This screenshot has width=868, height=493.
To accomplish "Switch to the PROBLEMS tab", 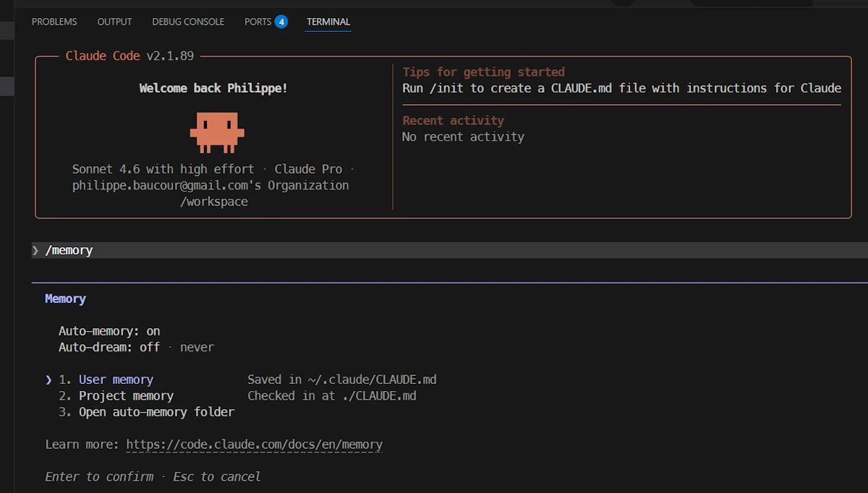I will 54,22.
